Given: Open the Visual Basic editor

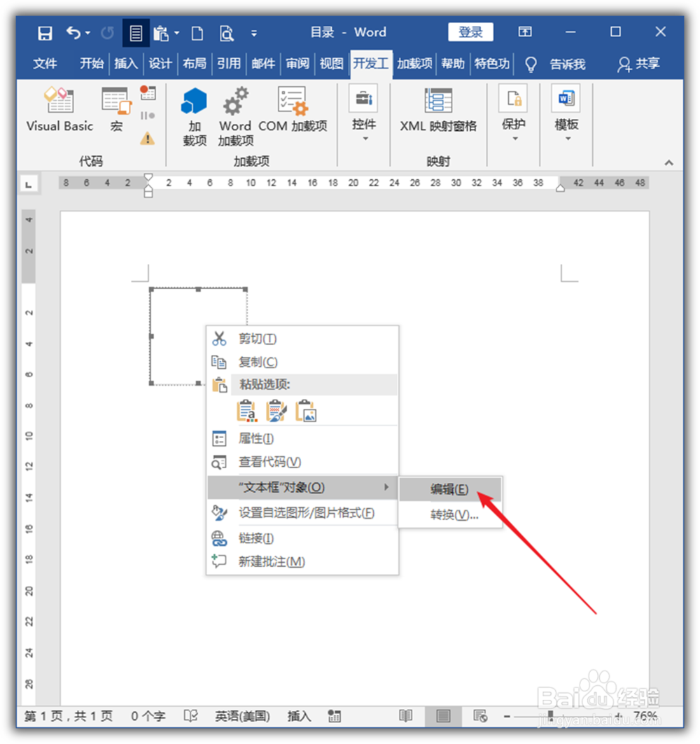Looking at the screenshot, I should (59, 109).
